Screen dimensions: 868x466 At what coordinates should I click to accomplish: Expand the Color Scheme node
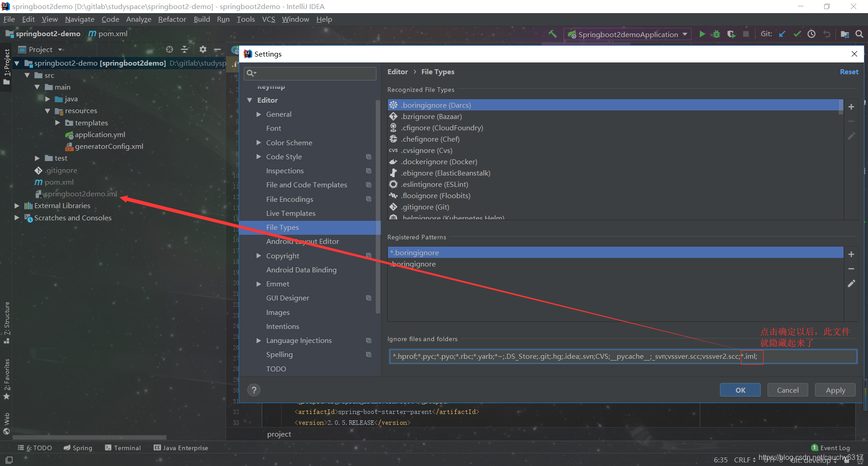click(259, 143)
